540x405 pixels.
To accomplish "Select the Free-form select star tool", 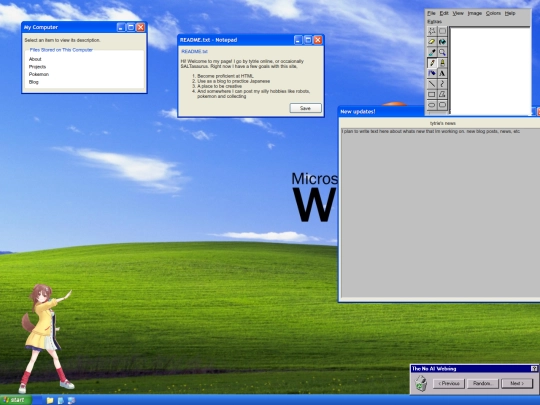I will coord(432,31).
